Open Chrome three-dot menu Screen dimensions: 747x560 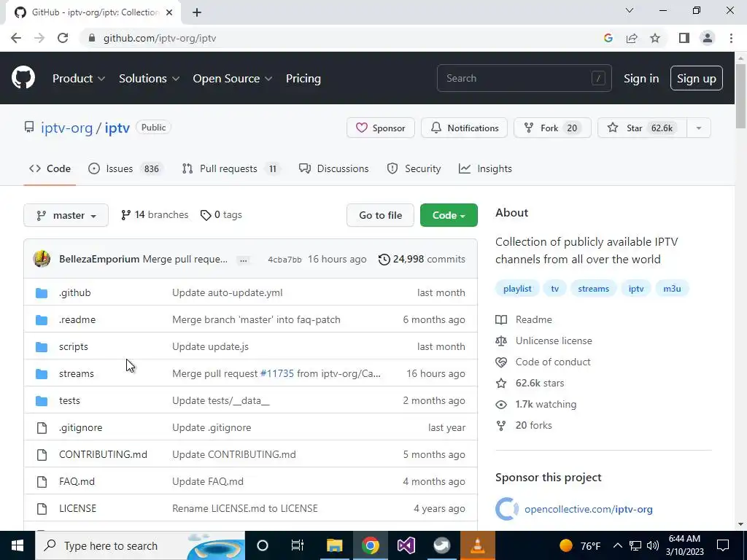pos(731,38)
